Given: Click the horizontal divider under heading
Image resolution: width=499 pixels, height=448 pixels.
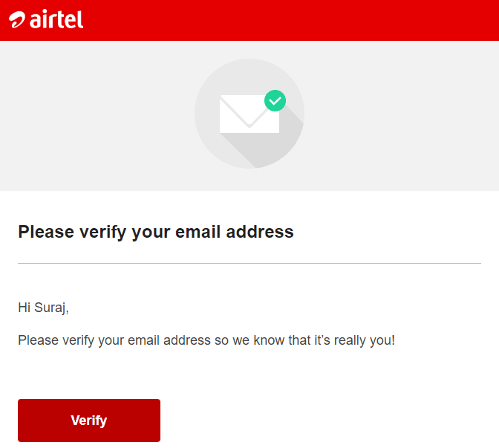Looking at the screenshot, I should point(249,263).
